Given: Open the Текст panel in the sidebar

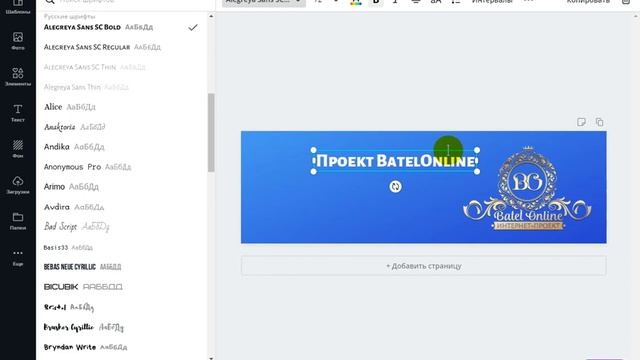Looking at the screenshot, I should (18, 113).
